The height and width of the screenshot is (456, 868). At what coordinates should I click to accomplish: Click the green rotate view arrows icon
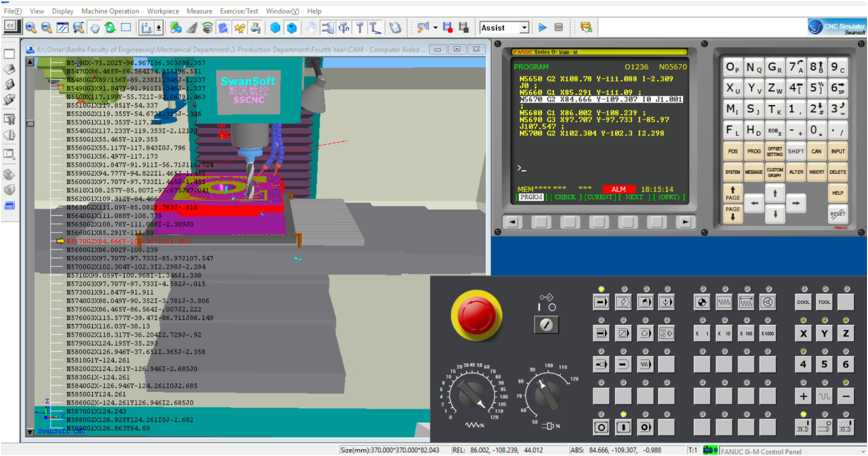pyautogui.click(x=110, y=28)
